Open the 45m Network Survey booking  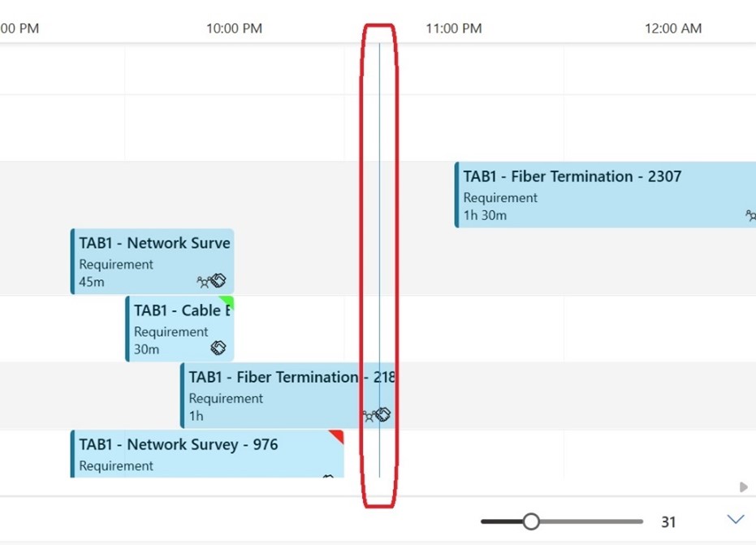154,244
